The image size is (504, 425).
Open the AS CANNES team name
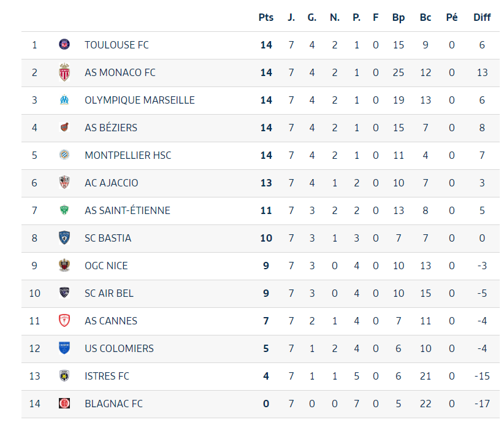coord(111,321)
